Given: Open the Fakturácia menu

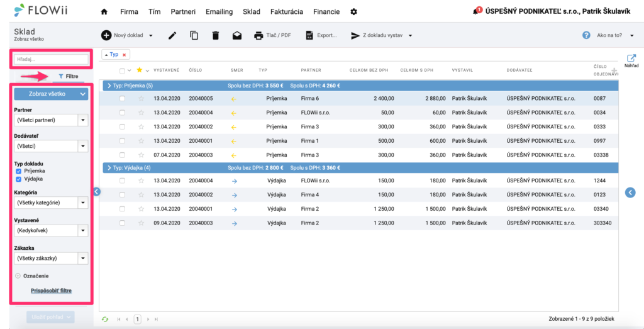Looking at the screenshot, I should point(287,12).
